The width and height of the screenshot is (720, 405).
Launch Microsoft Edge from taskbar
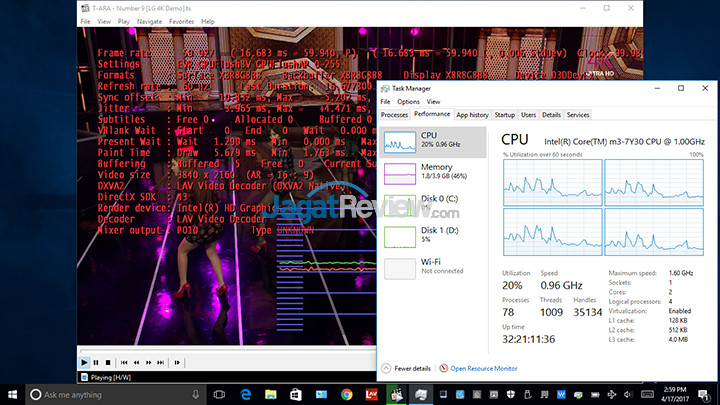(x=246, y=394)
